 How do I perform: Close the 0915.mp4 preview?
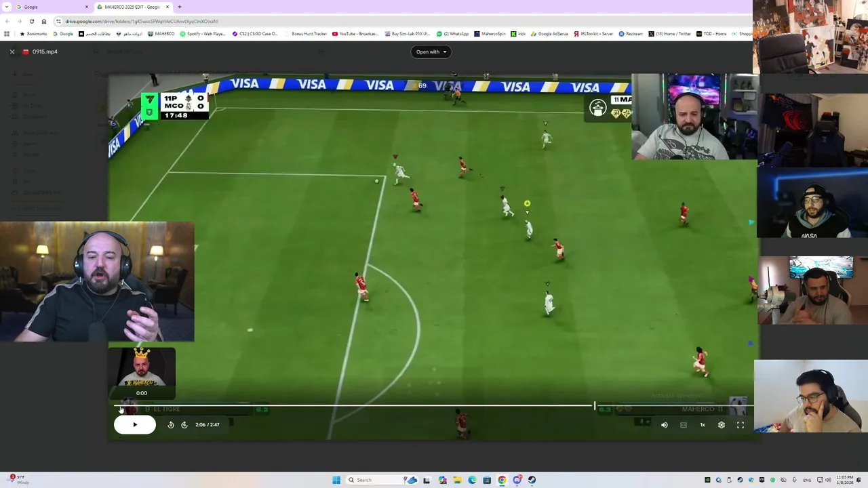[12, 52]
